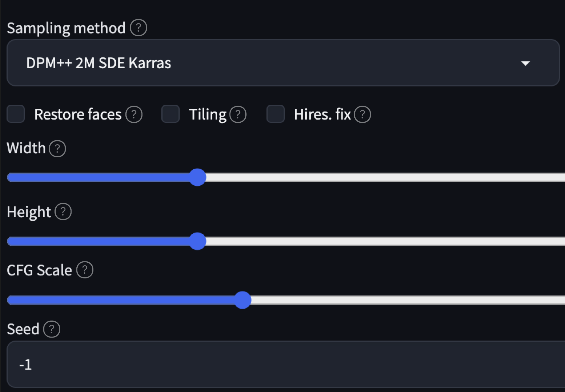Click the Seed input field
The image size is (565, 392).
click(274, 365)
